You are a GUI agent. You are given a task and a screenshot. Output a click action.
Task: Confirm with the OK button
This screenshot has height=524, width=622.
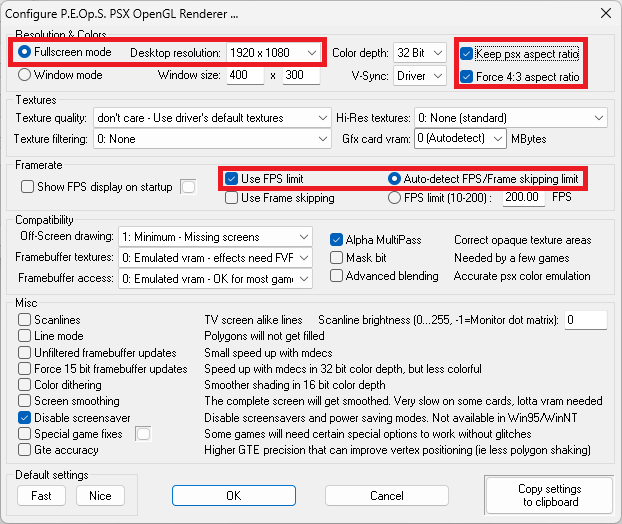[x=234, y=495]
